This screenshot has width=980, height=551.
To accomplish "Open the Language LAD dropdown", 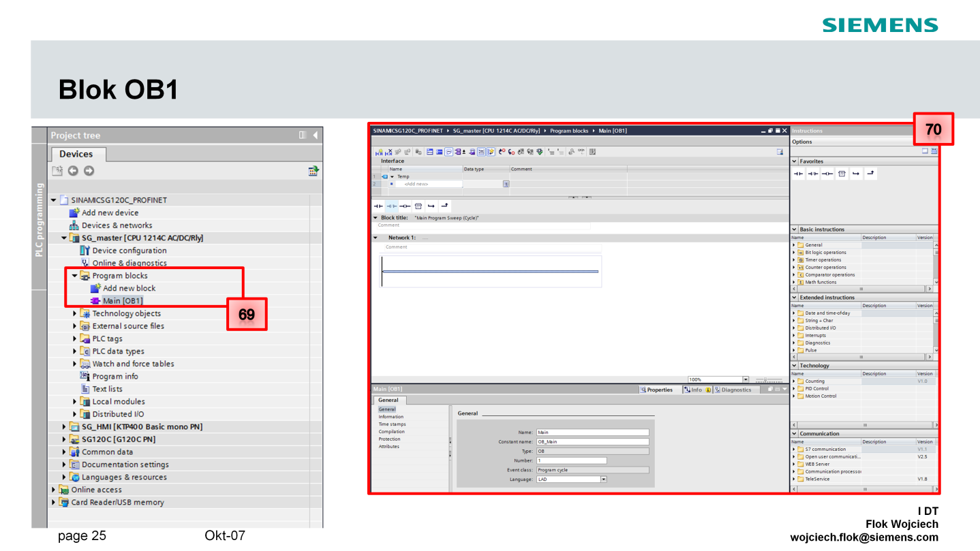I will 603,479.
